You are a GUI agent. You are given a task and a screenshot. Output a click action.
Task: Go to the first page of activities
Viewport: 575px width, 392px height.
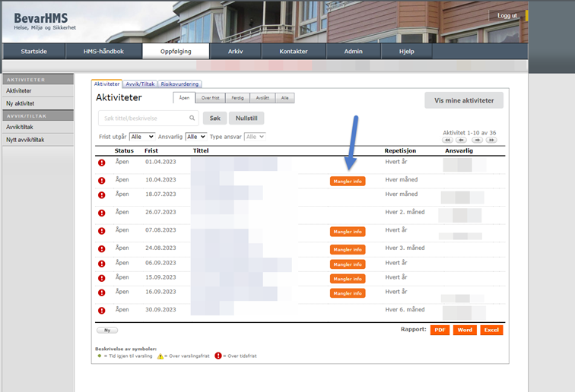[x=447, y=140]
